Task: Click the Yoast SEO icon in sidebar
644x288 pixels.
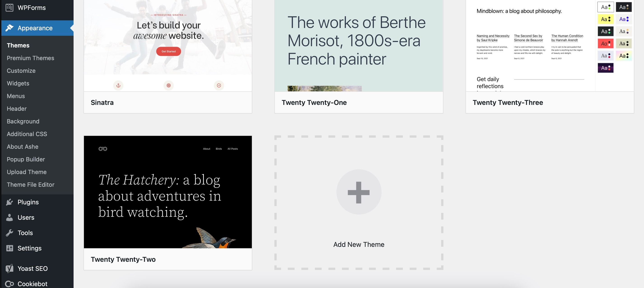Action: 9,268
